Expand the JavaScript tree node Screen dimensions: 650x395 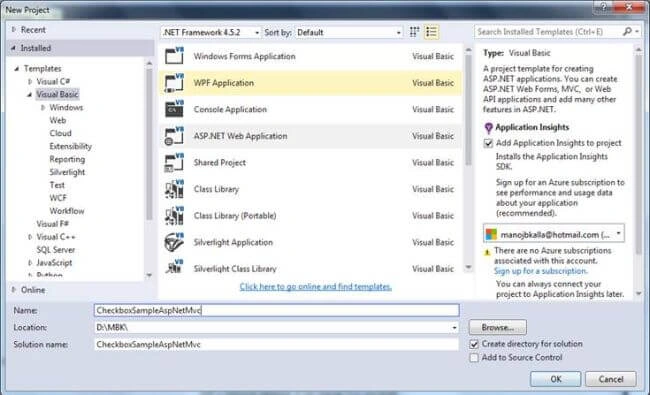click(30, 262)
